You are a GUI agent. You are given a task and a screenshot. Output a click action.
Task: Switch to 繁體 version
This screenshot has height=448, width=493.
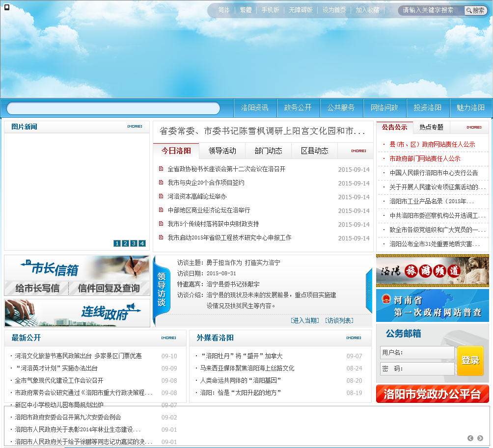246,10
